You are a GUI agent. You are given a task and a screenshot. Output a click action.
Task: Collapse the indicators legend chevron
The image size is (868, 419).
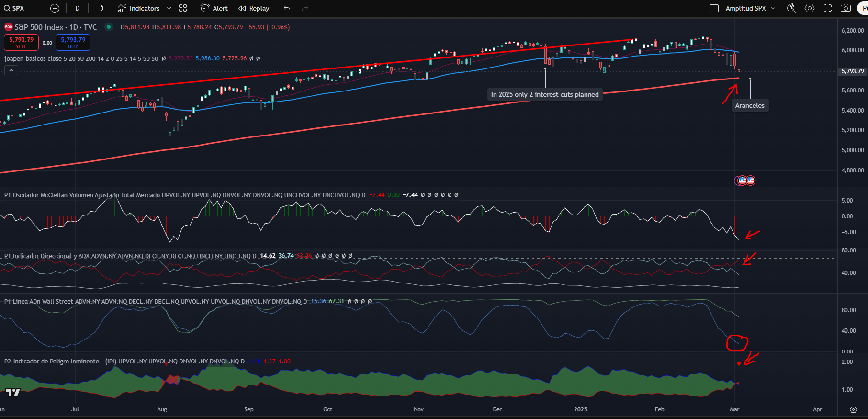click(x=11, y=70)
